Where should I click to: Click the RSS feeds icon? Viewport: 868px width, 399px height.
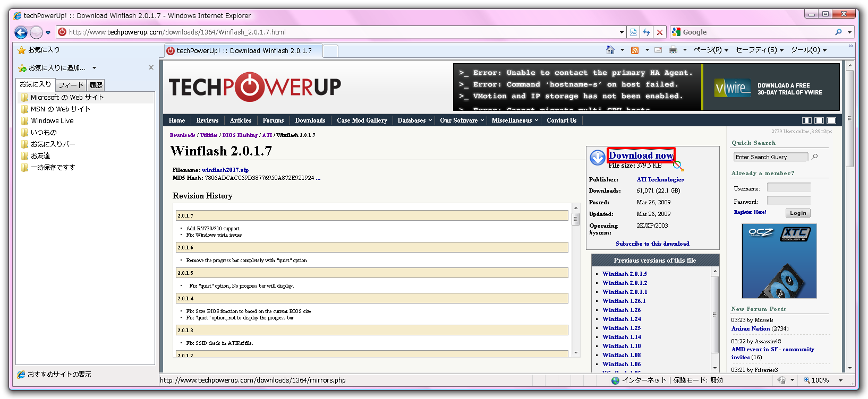point(635,50)
